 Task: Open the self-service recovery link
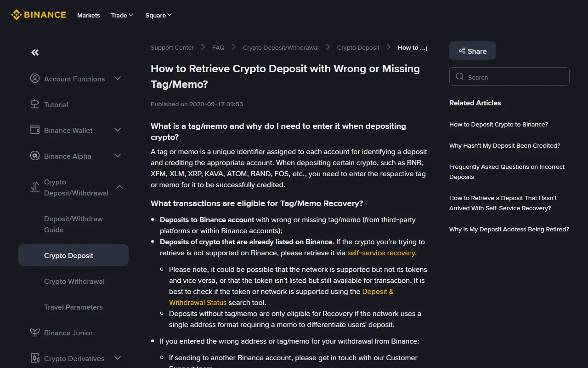[x=381, y=253]
